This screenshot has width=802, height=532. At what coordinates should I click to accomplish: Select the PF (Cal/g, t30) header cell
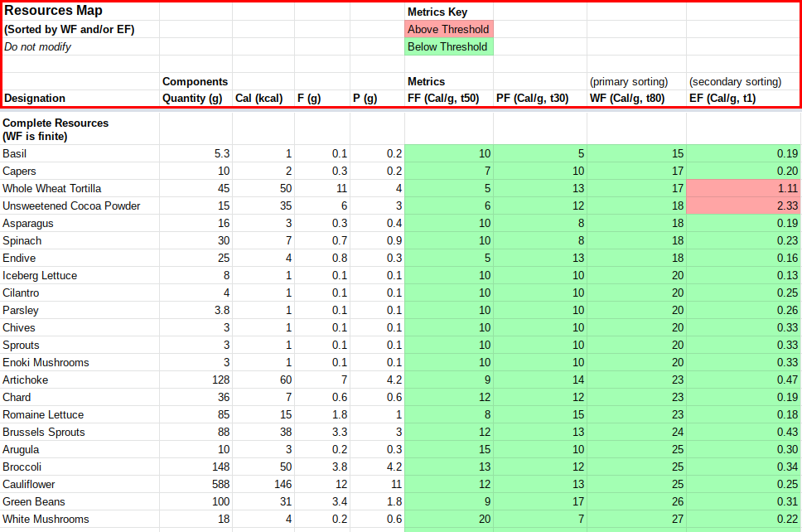(533, 99)
